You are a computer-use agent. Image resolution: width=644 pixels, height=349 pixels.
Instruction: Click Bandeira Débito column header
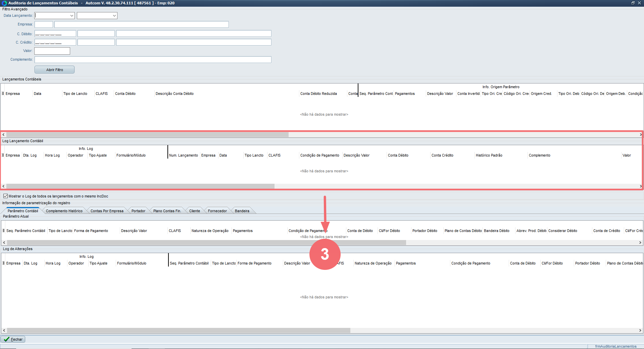tap(497, 231)
